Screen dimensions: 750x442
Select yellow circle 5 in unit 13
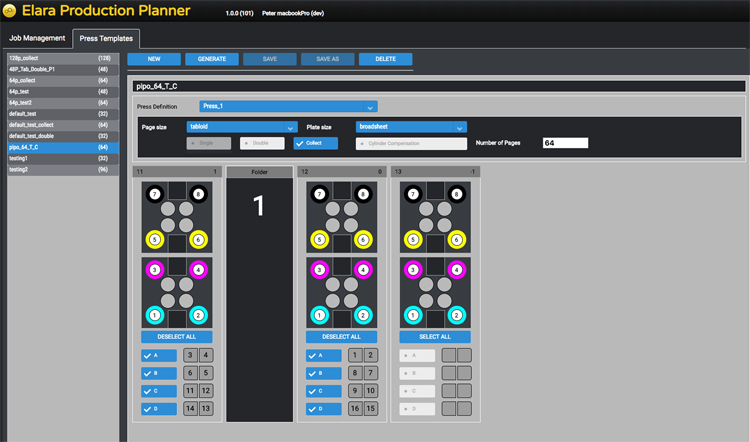coord(413,239)
